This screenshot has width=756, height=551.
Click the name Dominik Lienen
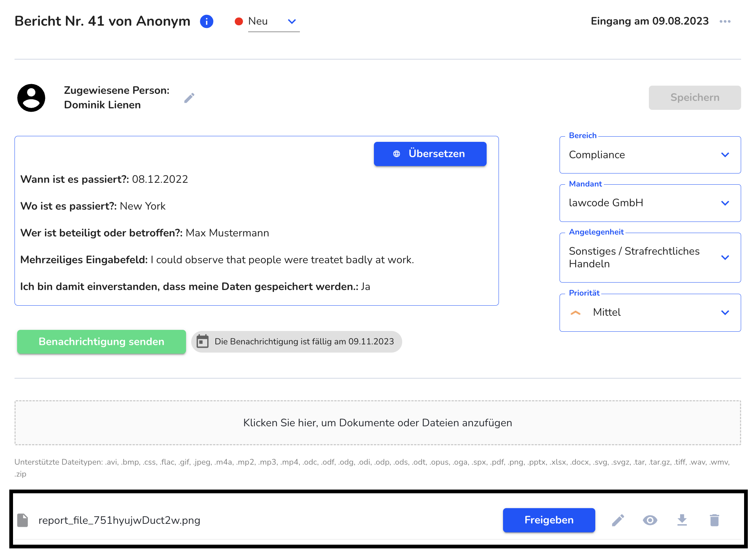pyautogui.click(x=102, y=105)
